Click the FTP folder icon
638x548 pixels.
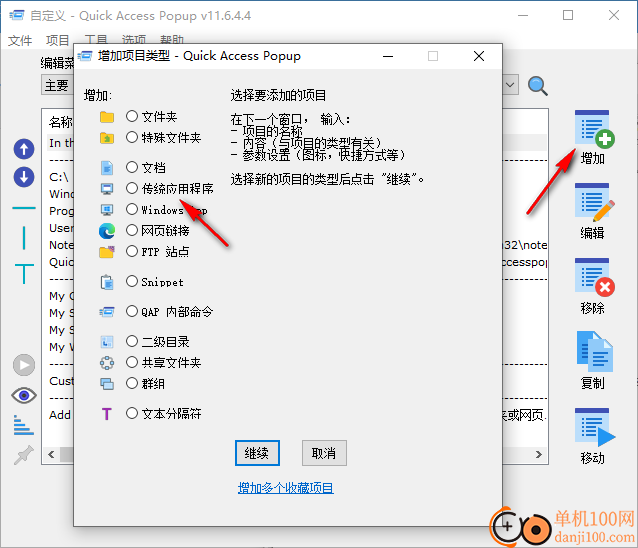click(x=107, y=252)
